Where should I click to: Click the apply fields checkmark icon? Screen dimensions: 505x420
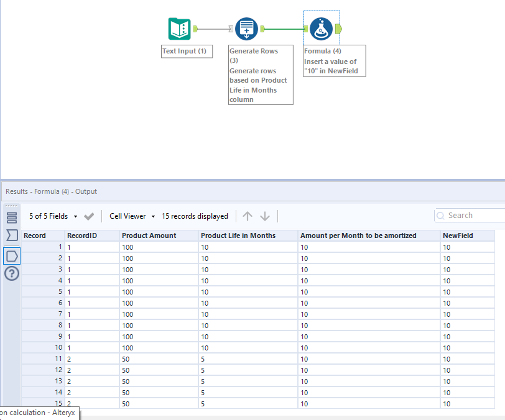point(89,216)
